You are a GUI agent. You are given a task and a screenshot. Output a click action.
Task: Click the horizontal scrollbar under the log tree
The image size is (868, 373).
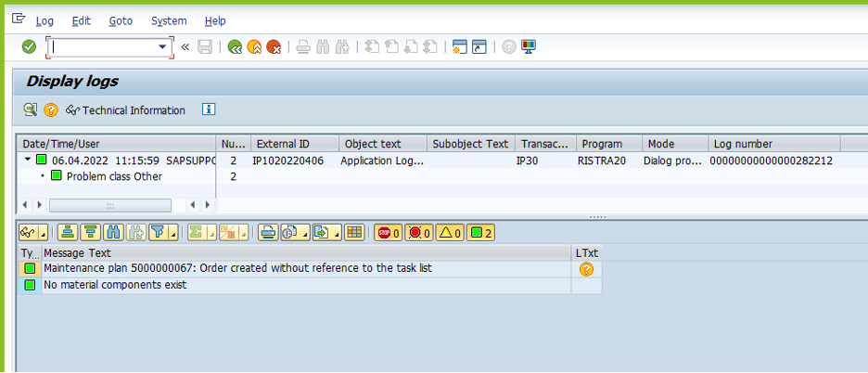tap(108, 204)
